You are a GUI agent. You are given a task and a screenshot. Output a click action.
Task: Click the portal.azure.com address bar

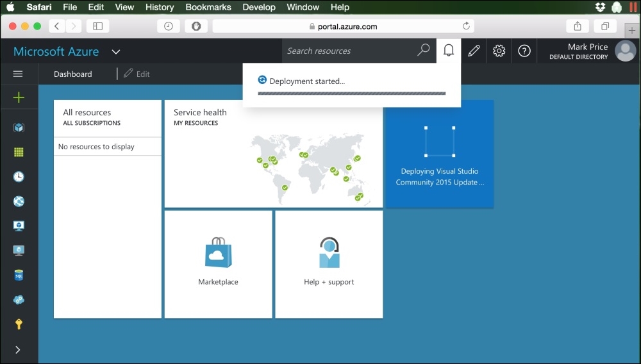344,26
